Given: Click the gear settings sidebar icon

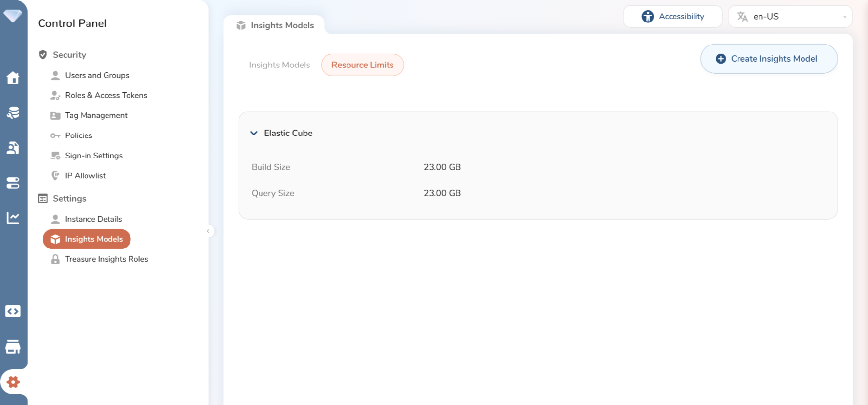Looking at the screenshot, I should (x=13, y=382).
